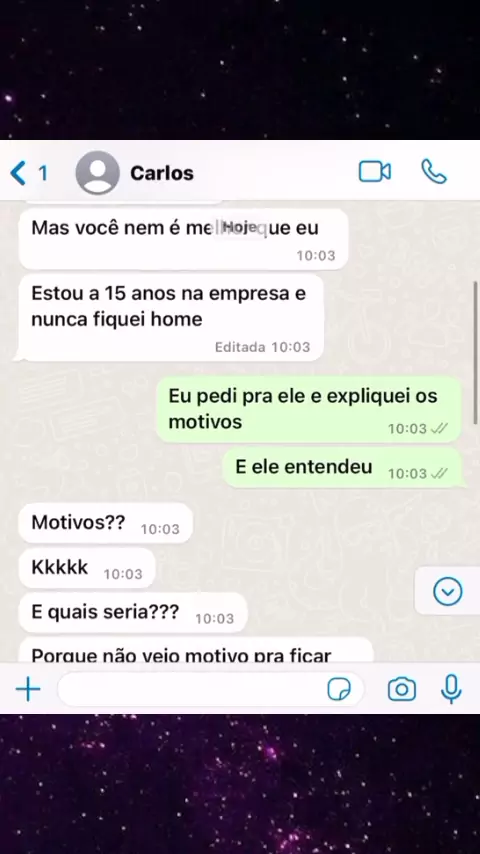Image resolution: width=480 pixels, height=854 pixels.
Task: Go back using the blue chevron arrow
Action: click(x=18, y=173)
